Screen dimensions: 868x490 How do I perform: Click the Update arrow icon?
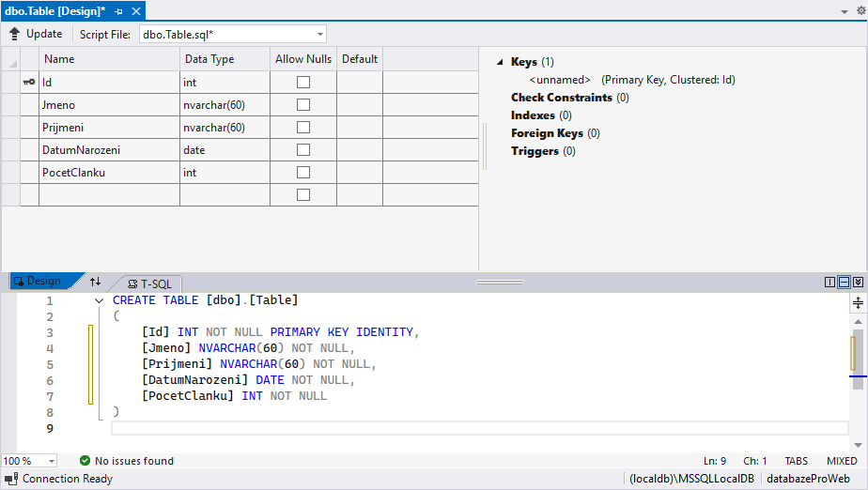point(14,34)
